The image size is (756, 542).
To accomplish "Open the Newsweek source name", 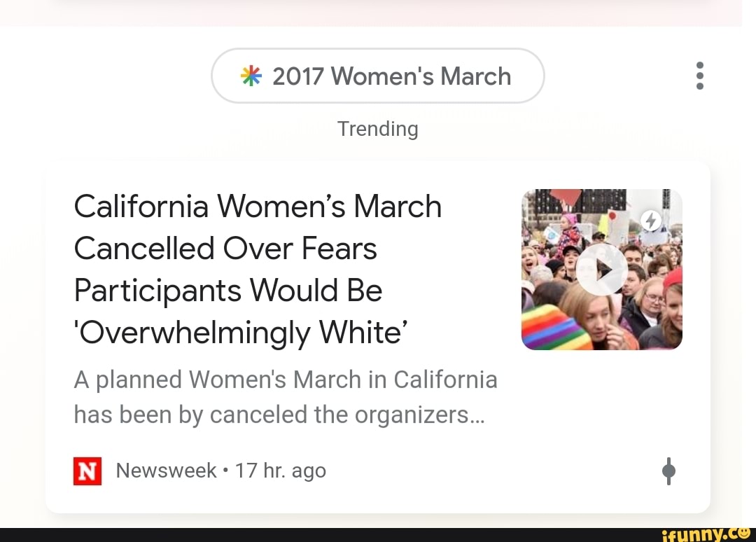I will click(166, 471).
